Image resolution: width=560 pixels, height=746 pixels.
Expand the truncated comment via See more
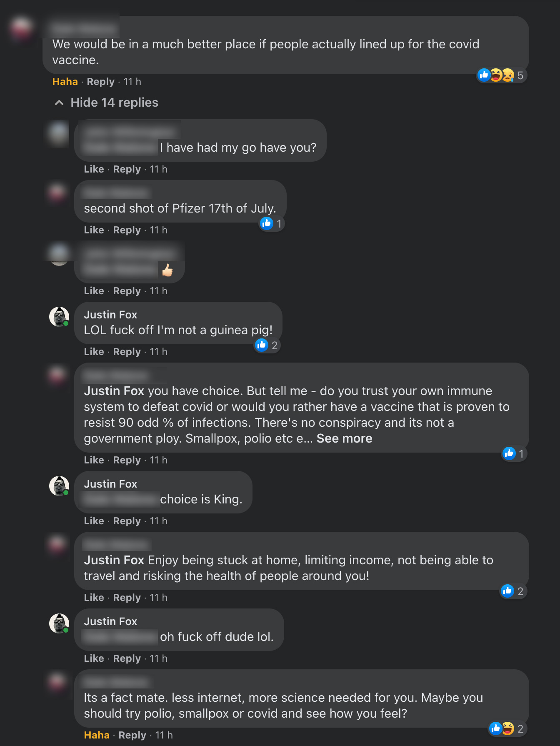pyautogui.click(x=344, y=438)
